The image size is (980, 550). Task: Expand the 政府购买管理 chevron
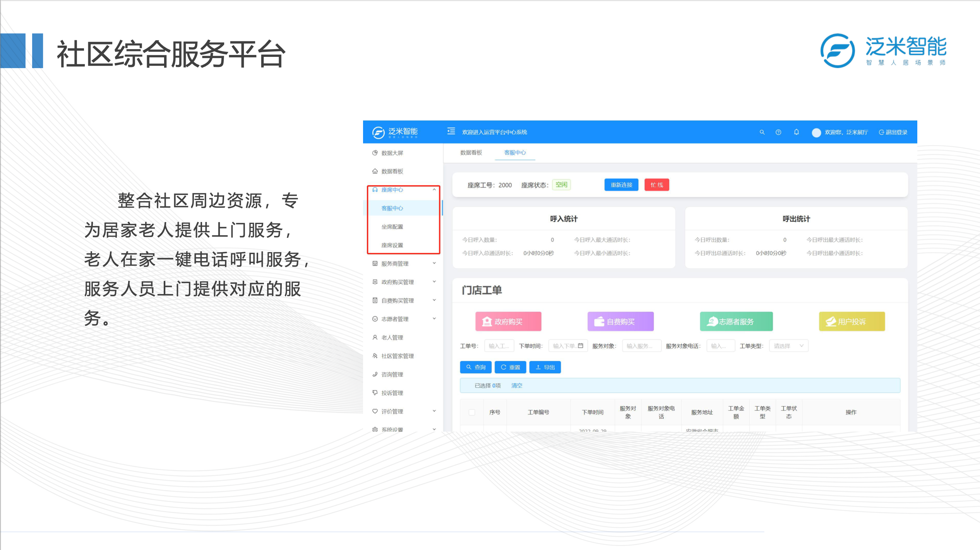click(x=434, y=282)
